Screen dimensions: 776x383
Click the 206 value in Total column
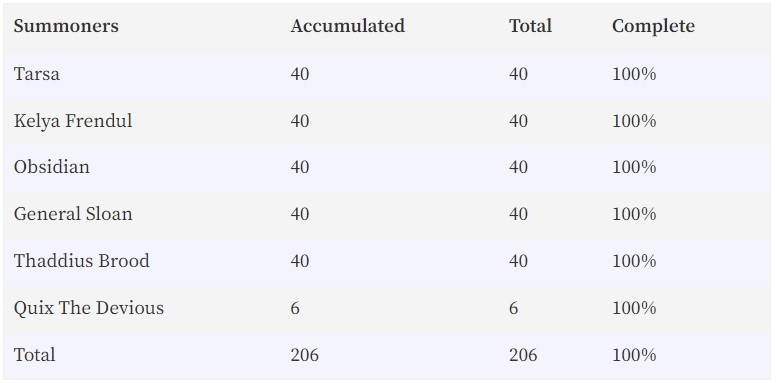523,355
